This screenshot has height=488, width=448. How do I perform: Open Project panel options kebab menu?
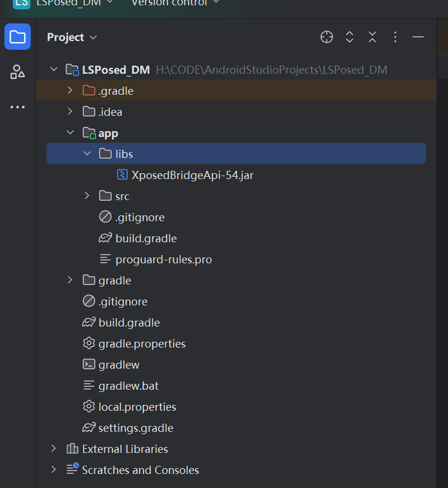(x=395, y=37)
